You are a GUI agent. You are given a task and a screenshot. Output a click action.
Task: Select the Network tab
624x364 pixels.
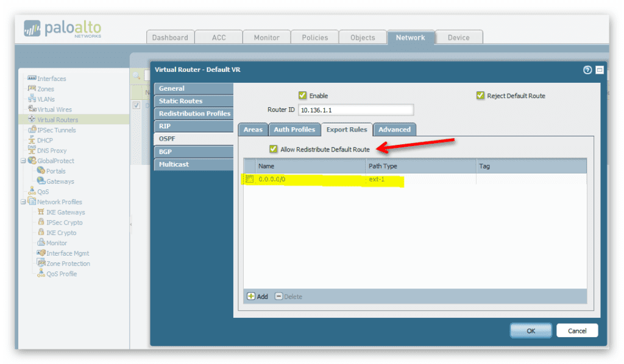(x=410, y=37)
